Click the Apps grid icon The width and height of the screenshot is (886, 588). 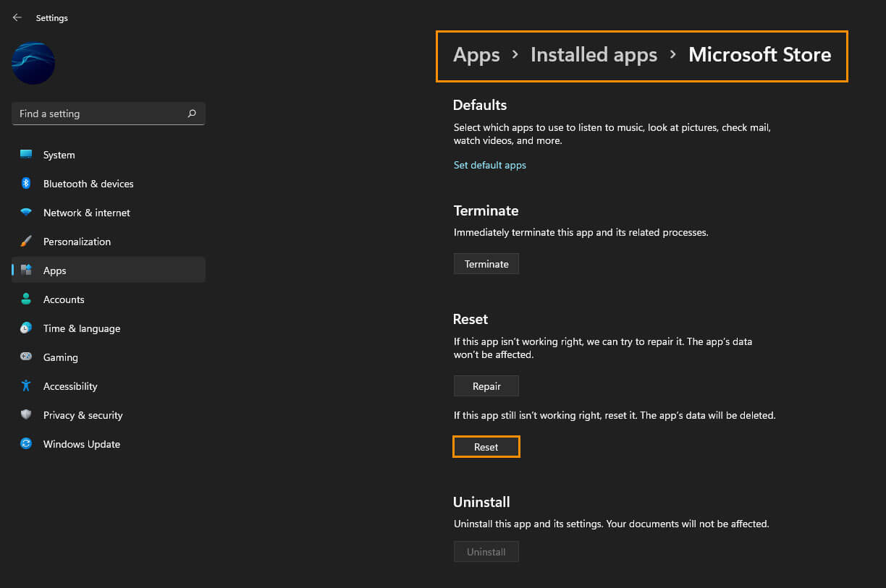[26, 270]
